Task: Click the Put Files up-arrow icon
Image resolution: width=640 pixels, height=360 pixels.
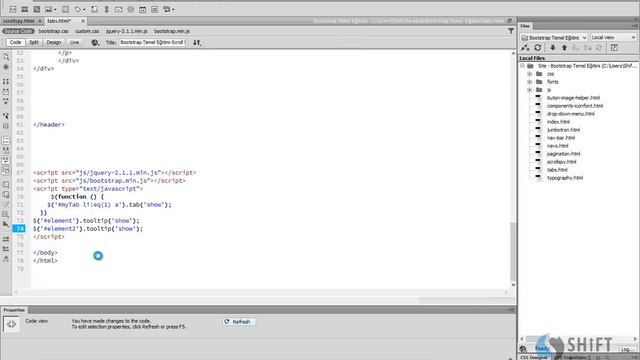Action: (564, 48)
